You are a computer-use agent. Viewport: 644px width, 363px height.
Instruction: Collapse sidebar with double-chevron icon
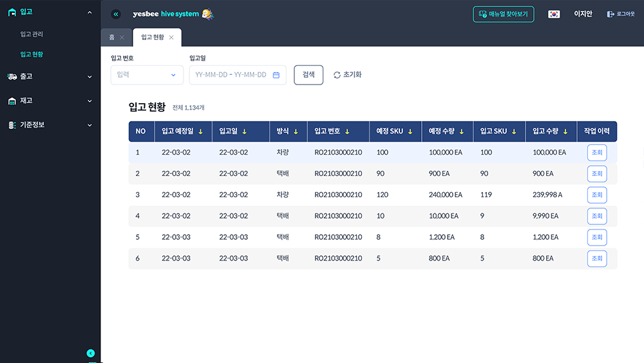click(x=116, y=14)
